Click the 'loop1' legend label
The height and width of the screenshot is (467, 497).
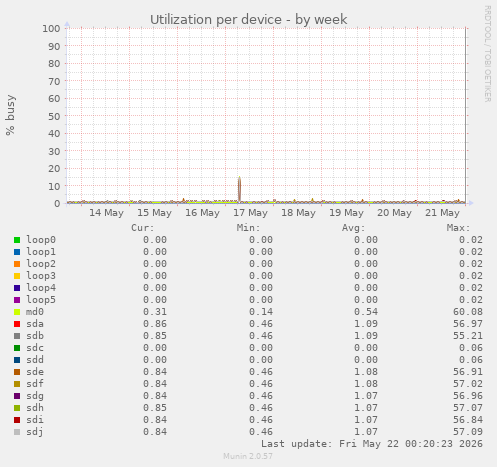[x=41, y=252]
